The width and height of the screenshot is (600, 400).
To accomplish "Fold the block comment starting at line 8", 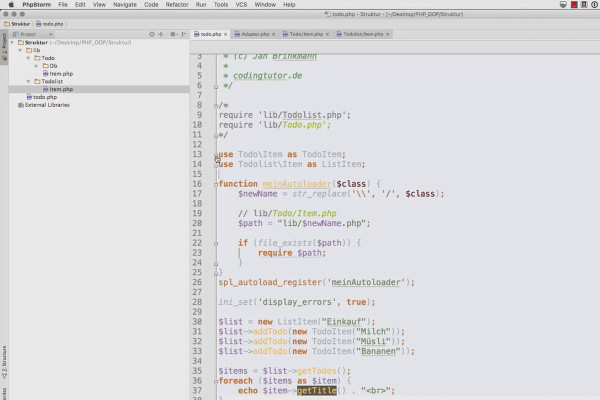I will coord(216,105).
